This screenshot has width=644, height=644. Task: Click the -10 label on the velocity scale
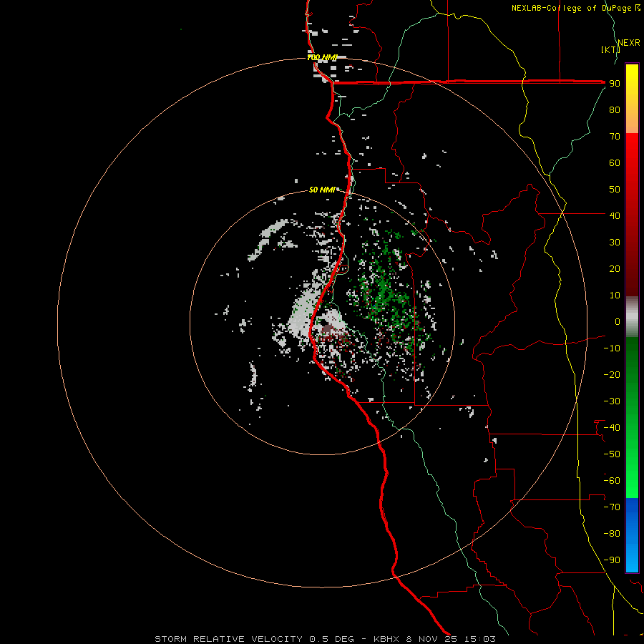pyautogui.click(x=612, y=348)
